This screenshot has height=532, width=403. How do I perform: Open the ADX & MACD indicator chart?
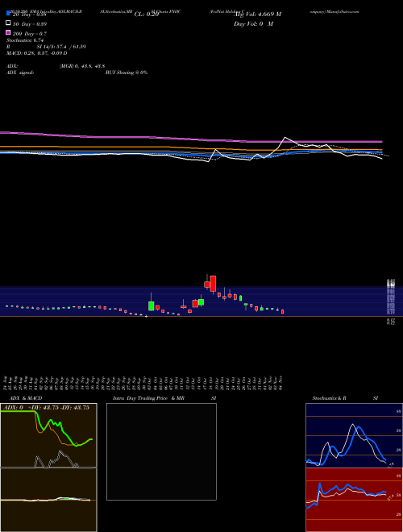[48, 468]
